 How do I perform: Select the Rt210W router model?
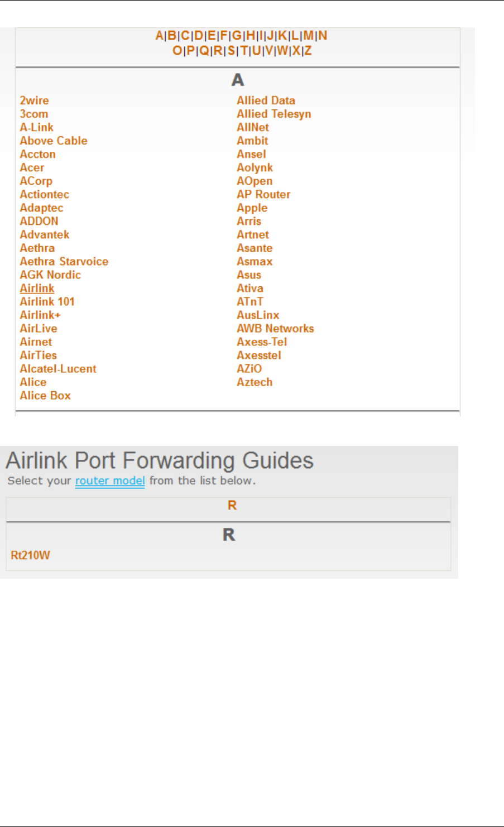coord(31,555)
